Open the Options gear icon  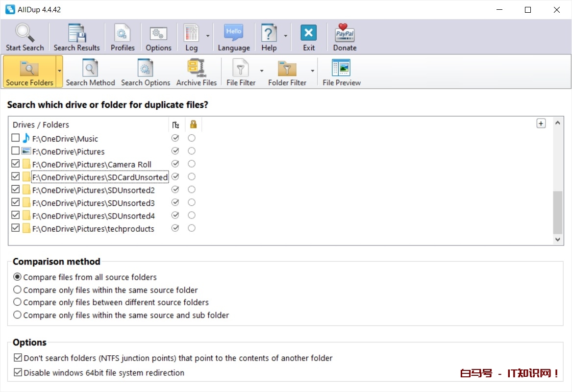[158, 33]
